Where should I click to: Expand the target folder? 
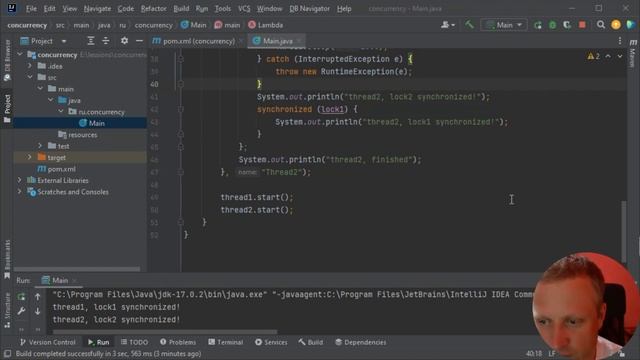click(29, 157)
